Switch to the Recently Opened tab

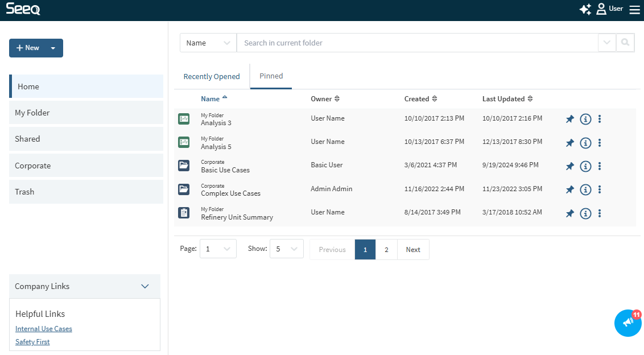[x=212, y=77]
